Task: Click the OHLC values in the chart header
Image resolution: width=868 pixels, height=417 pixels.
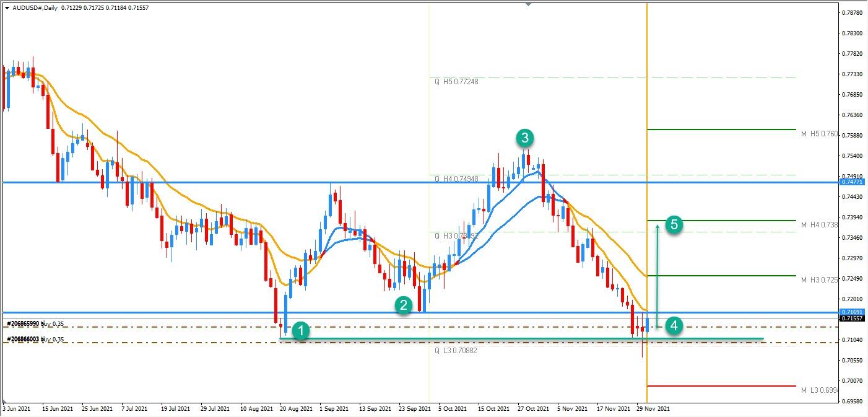Action: click(x=105, y=7)
